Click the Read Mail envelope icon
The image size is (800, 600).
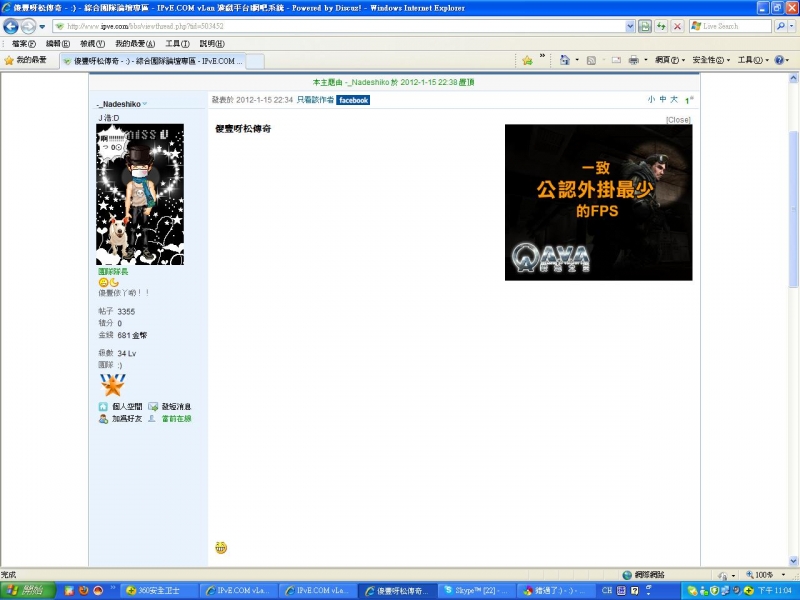pos(616,60)
